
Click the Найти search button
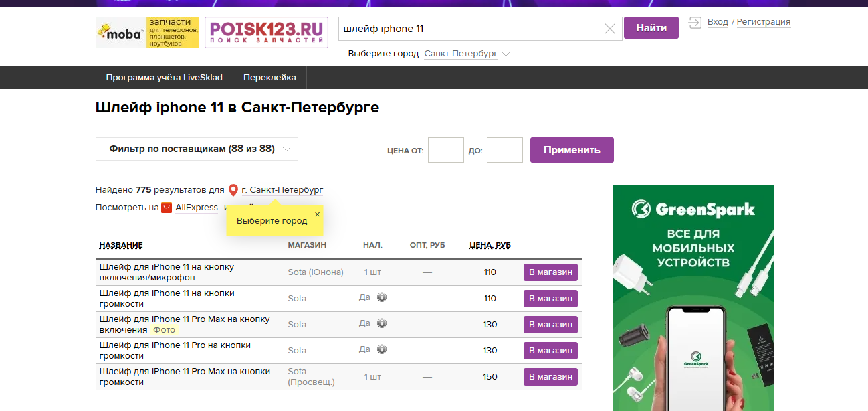(651, 28)
